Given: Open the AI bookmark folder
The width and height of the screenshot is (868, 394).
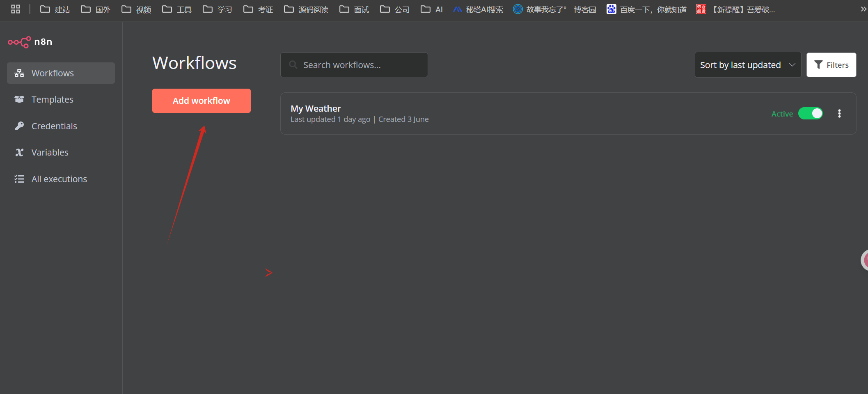Looking at the screenshot, I should pyautogui.click(x=432, y=9).
